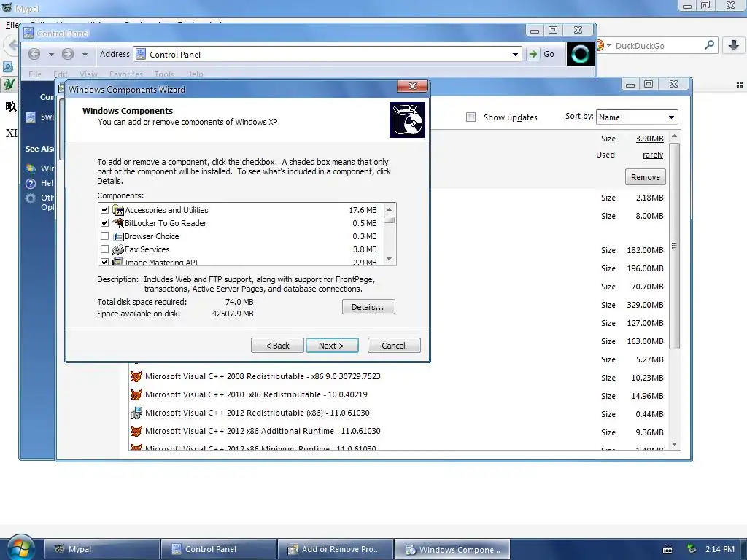Click the 2:14 PM taskbar clock
This screenshot has width=747, height=560.
pos(720,549)
